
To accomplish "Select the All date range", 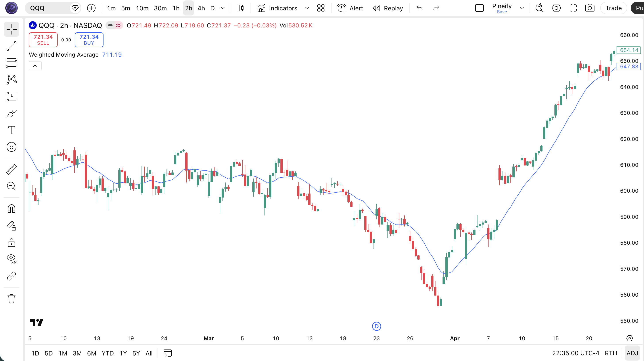I will tap(149, 353).
